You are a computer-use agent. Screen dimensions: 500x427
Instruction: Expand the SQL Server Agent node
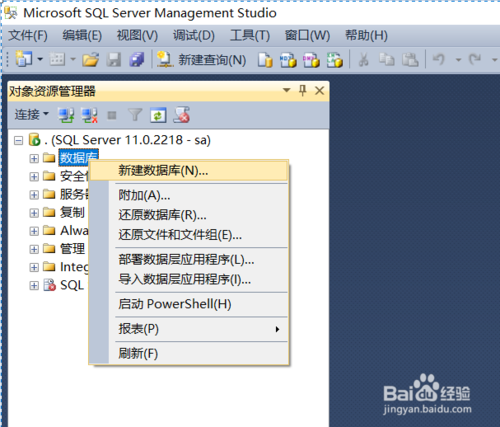(x=34, y=285)
